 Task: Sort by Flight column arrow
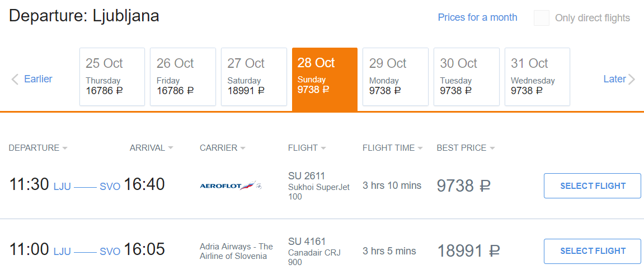pyautogui.click(x=323, y=149)
